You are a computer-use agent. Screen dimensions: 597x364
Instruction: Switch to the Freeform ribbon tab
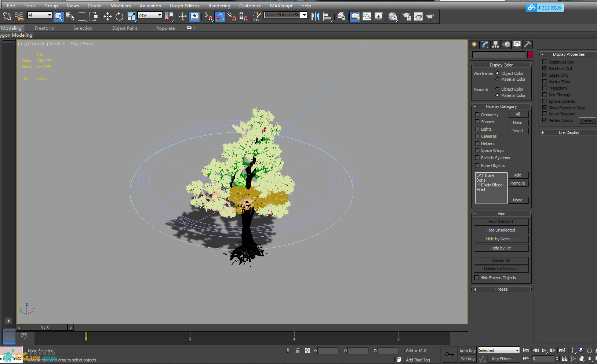point(44,28)
